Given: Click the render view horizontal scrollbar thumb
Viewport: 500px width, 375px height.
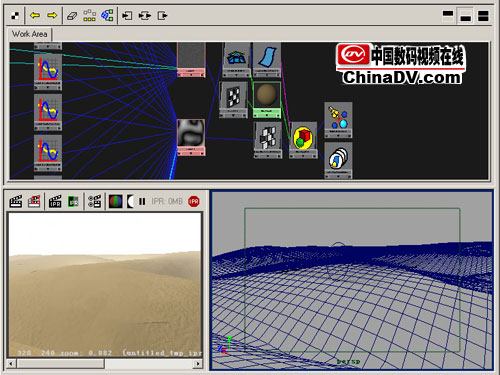Looking at the screenshot, I should click(60, 364).
